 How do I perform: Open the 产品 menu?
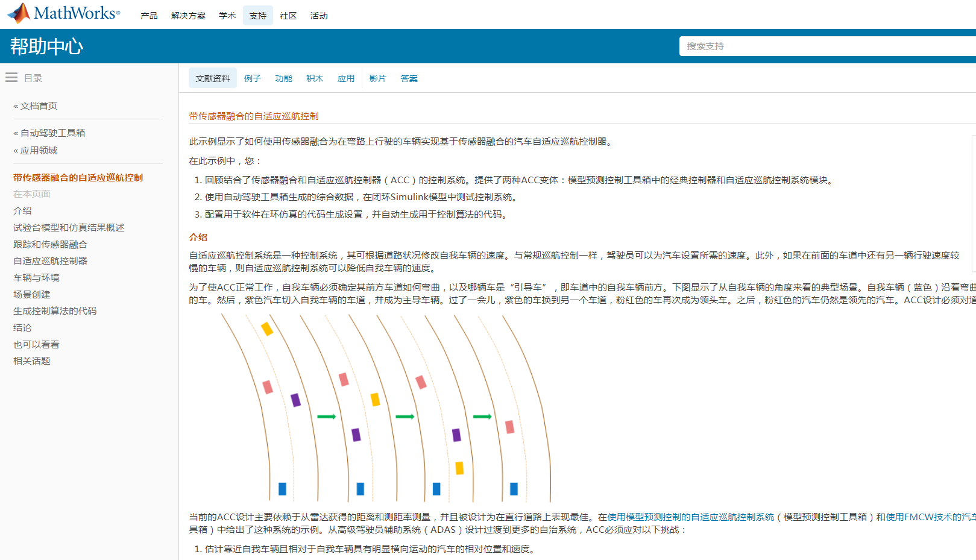coord(149,16)
